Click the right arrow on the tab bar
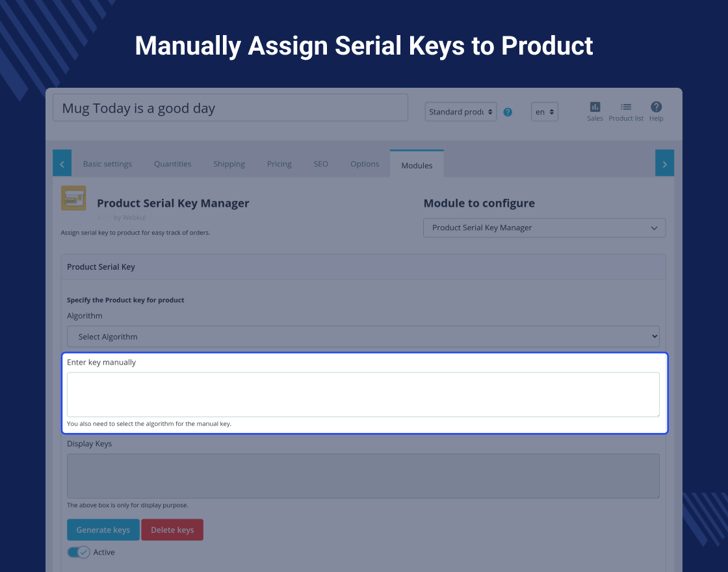 664,163
